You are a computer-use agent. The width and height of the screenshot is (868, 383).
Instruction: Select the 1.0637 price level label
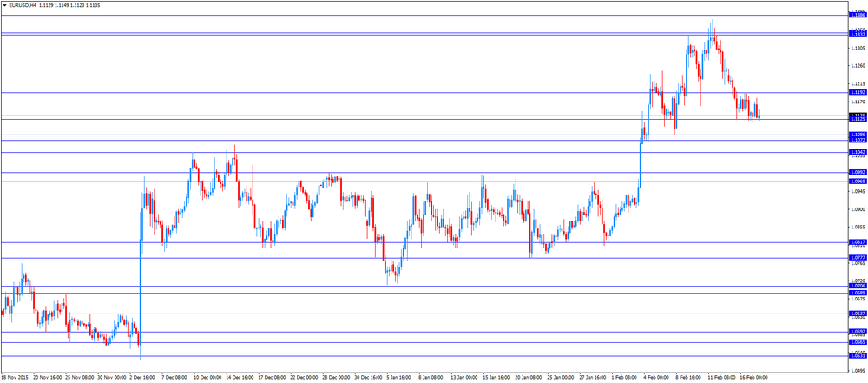tap(857, 314)
